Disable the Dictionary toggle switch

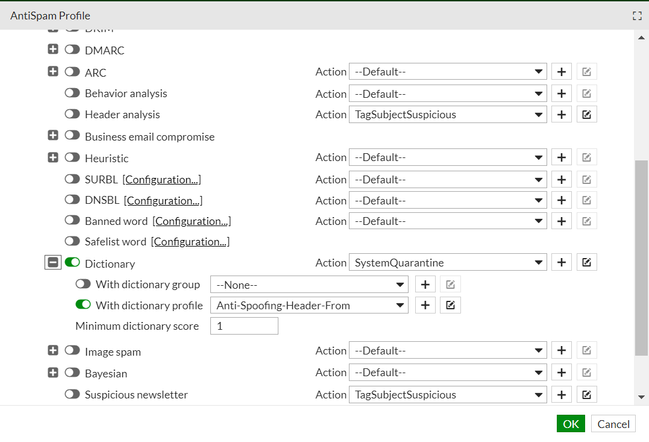point(73,263)
